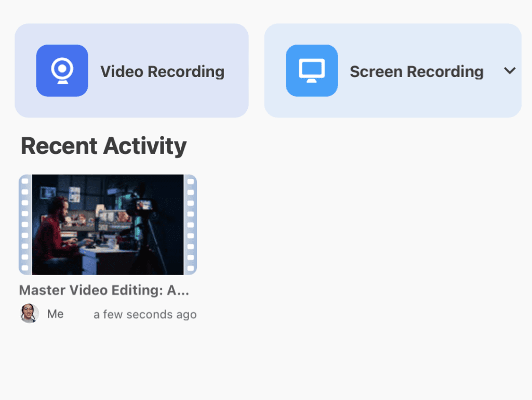
Task: Begin a Screen Recording session
Action: coord(393,70)
